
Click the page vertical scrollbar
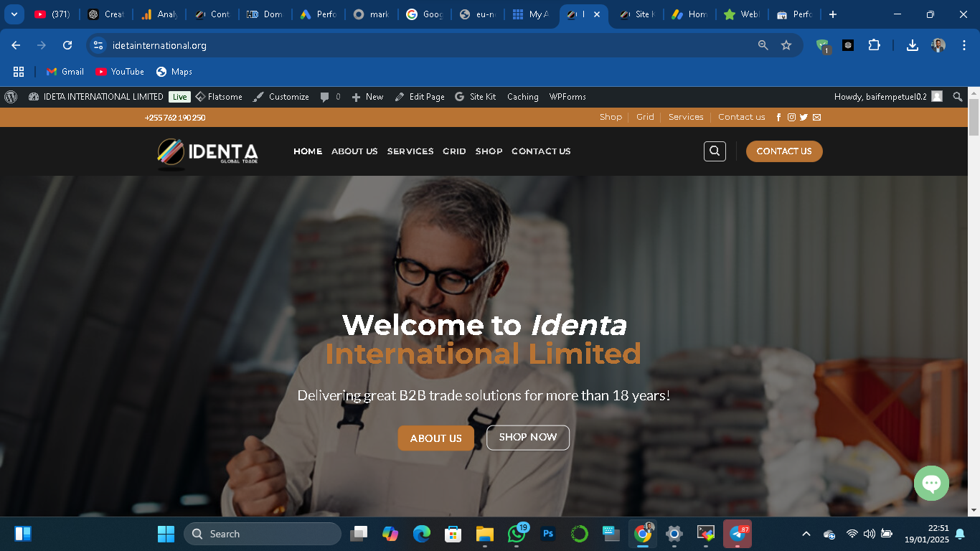pyautogui.click(x=974, y=287)
